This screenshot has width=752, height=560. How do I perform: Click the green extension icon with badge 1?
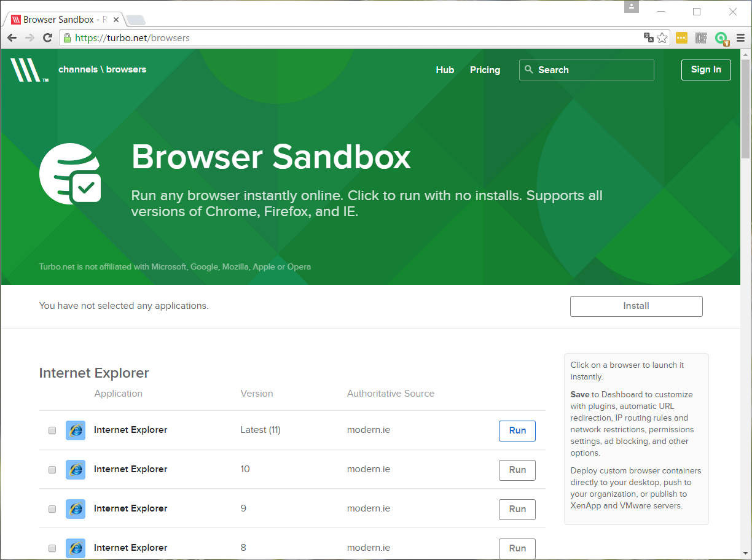721,37
